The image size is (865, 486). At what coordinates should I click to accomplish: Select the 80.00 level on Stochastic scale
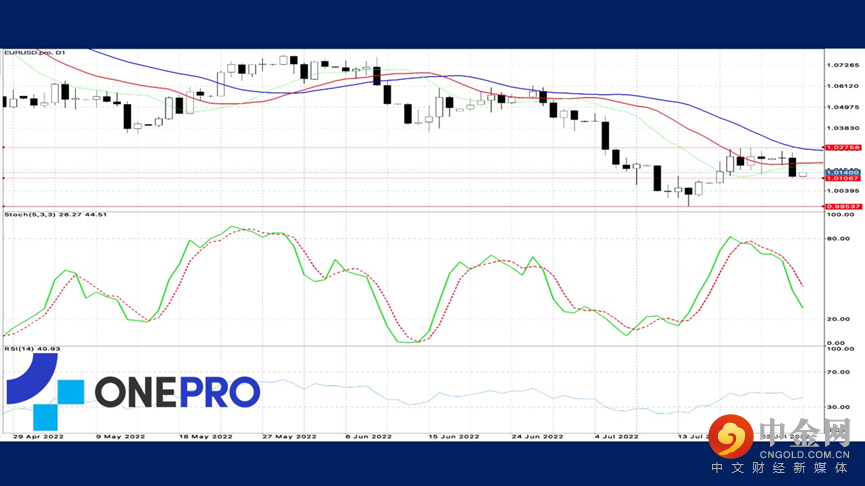(x=838, y=239)
